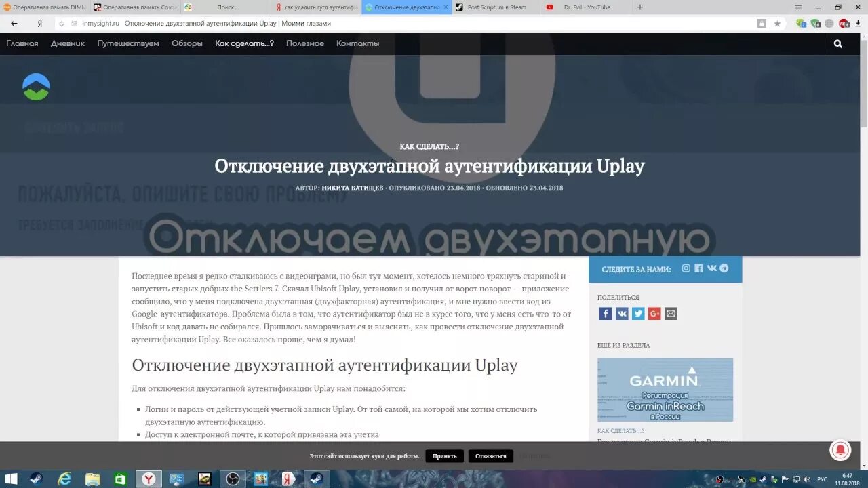Open the network icon in system tray
868x488 pixels.
click(x=796, y=479)
